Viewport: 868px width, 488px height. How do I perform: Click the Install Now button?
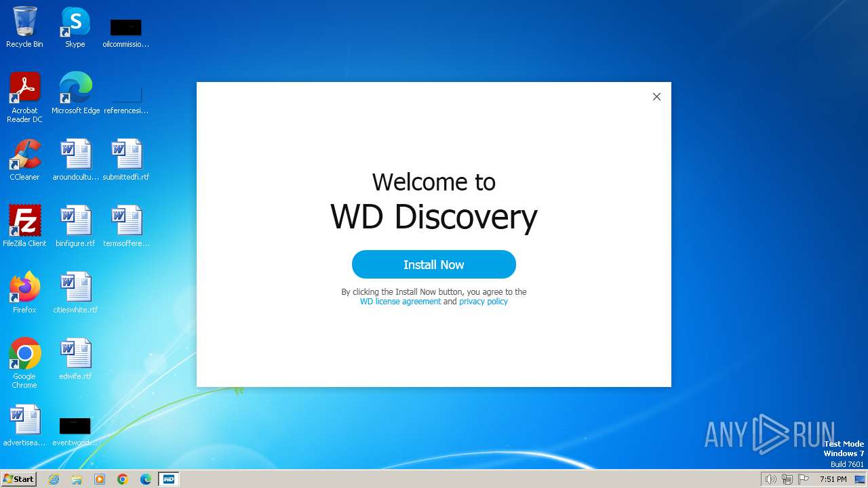[x=434, y=264]
